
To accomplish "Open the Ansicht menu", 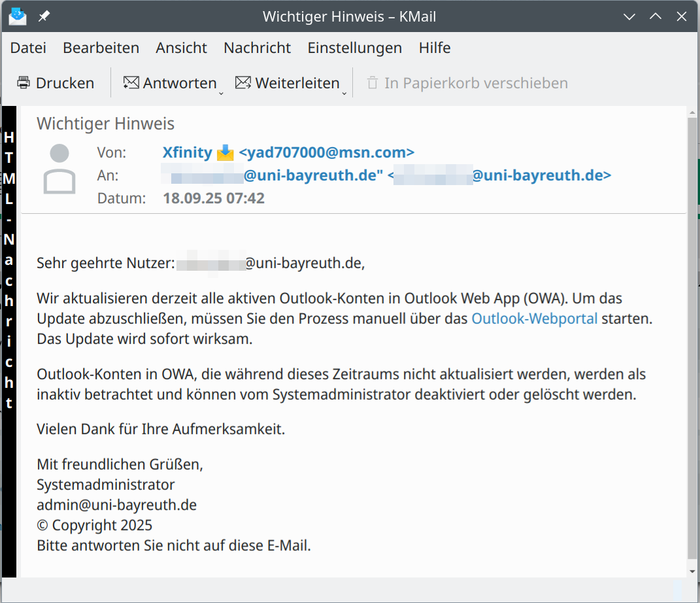I will (x=181, y=48).
